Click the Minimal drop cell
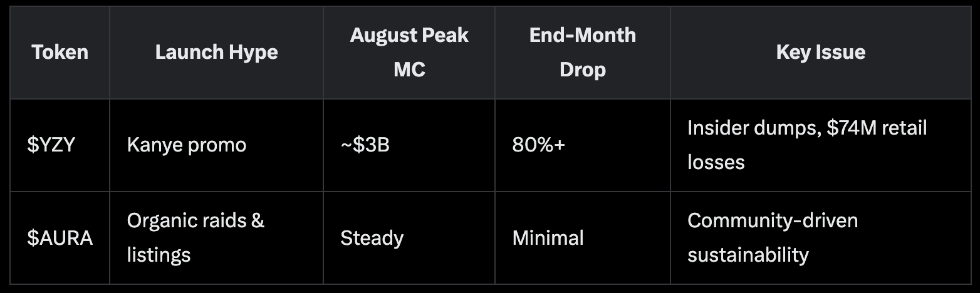This screenshot has width=980, height=293. coord(548,238)
